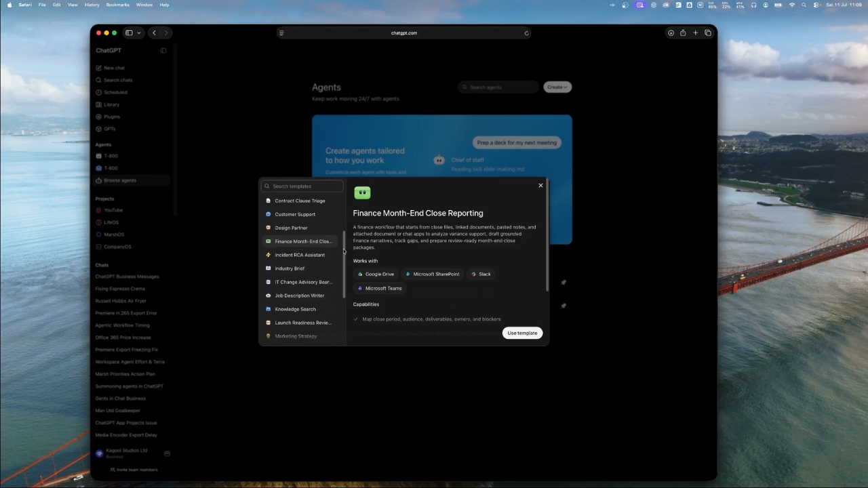Open the View menu

click(x=73, y=5)
